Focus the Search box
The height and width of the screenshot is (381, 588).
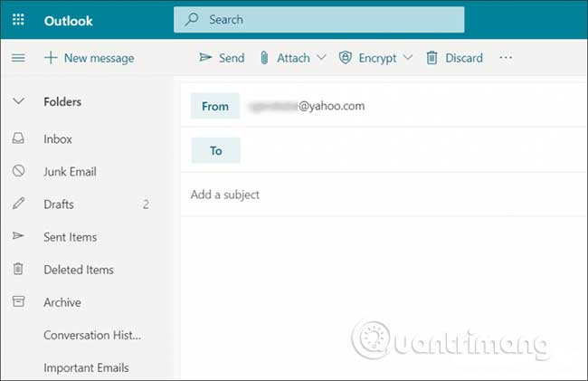click(x=318, y=20)
